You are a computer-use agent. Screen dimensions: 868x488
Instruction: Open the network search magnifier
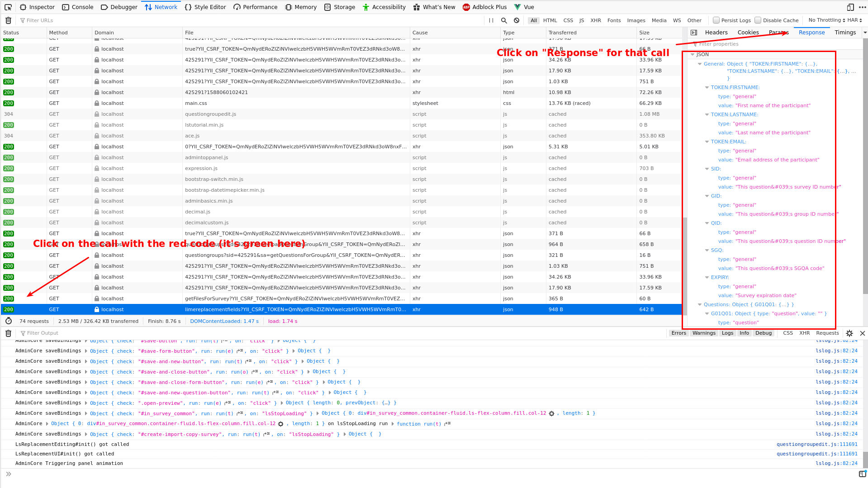[504, 20]
